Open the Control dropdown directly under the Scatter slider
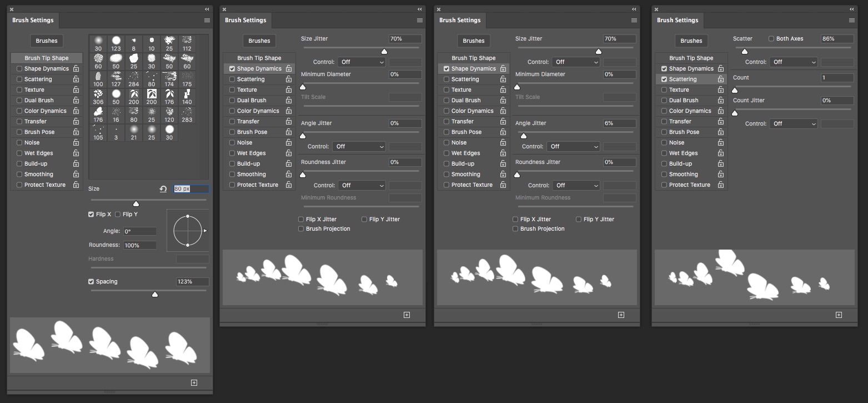Image resolution: width=868 pixels, height=403 pixels. [x=794, y=62]
